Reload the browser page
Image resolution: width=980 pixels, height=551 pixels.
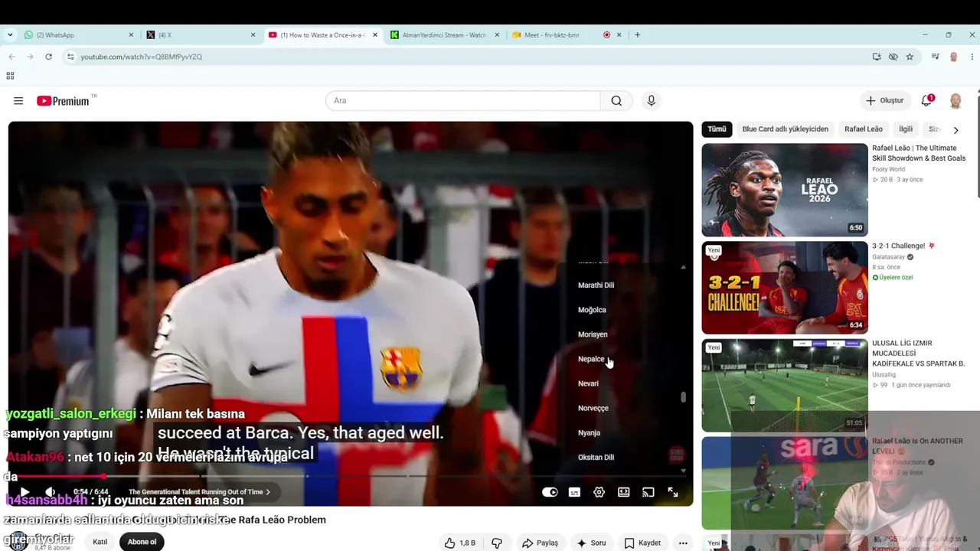tap(48, 57)
